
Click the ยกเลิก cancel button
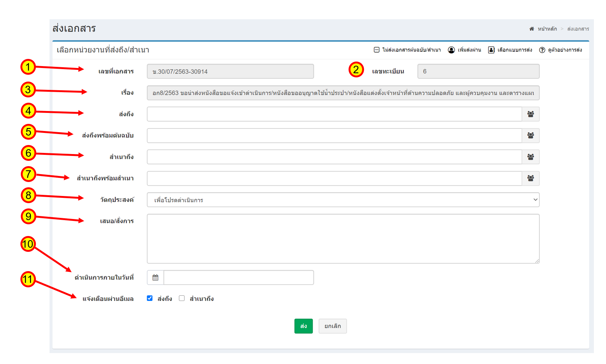click(332, 326)
